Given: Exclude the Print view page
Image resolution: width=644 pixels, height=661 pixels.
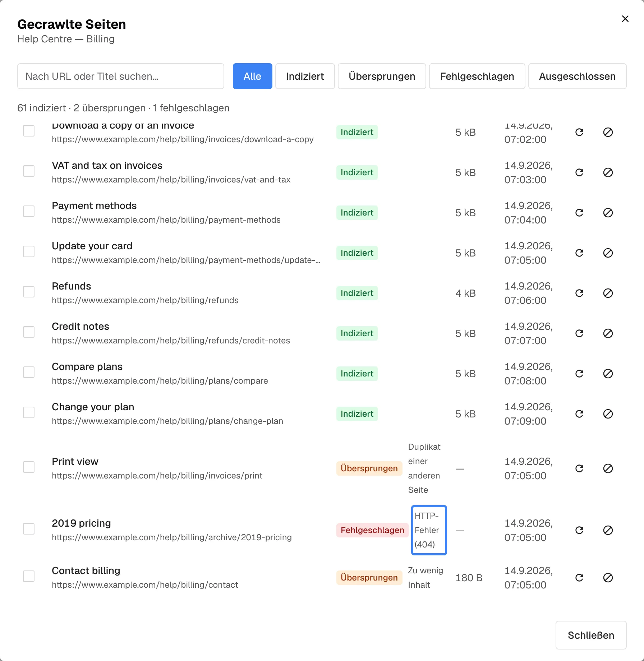Looking at the screenshot, I should coord(608,468).
